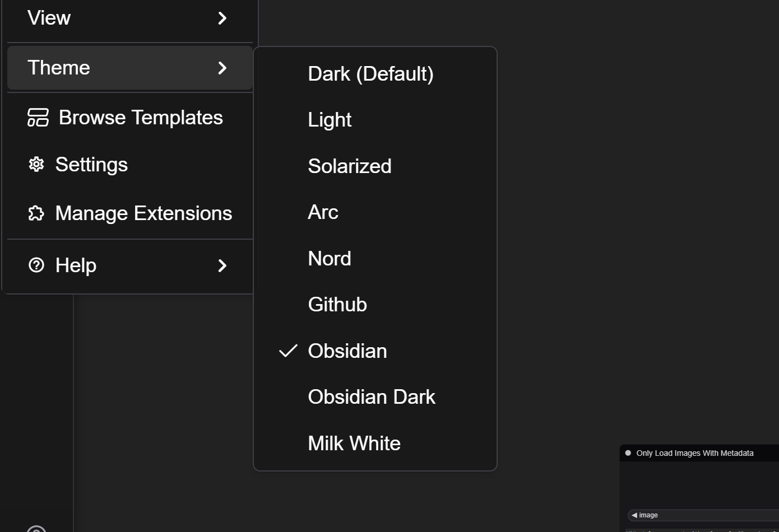Select the Dark (Default) theme
This screenshot has height=532, width=779.
point(370,74)
